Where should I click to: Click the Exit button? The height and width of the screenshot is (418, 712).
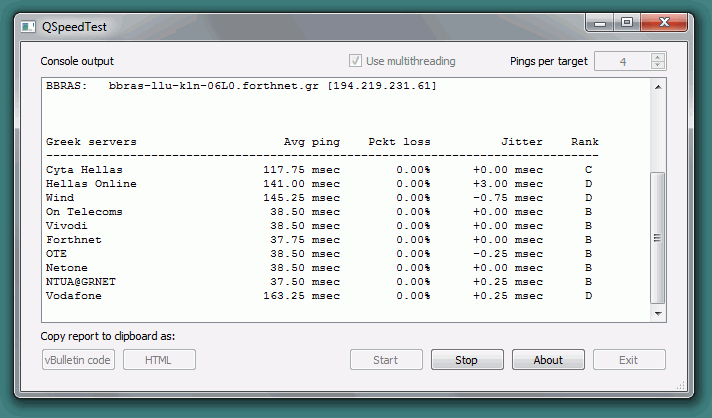(x=629, y=360)
